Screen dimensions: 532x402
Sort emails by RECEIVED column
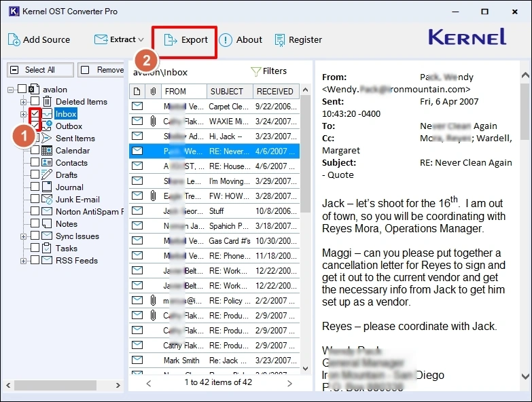[x=276, y=91]
